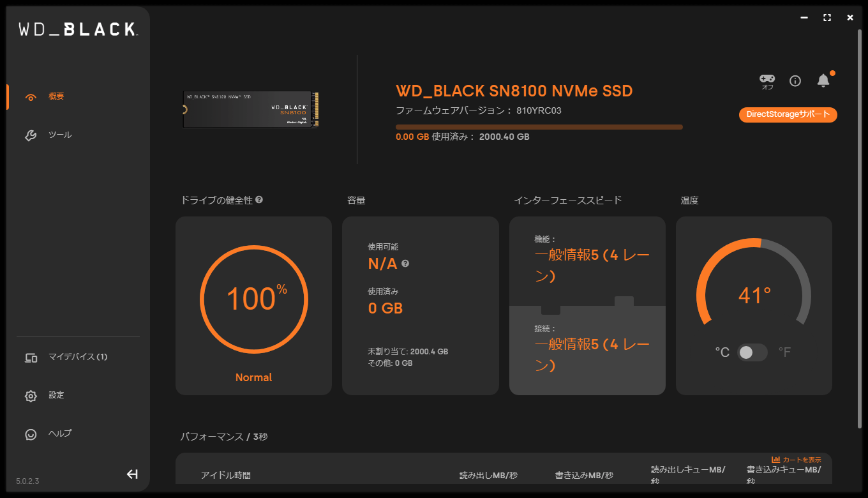Click the gaming mode controller icon
This screenshot has width=868, height=498.
pyautogui.click(x=767, y=79)
